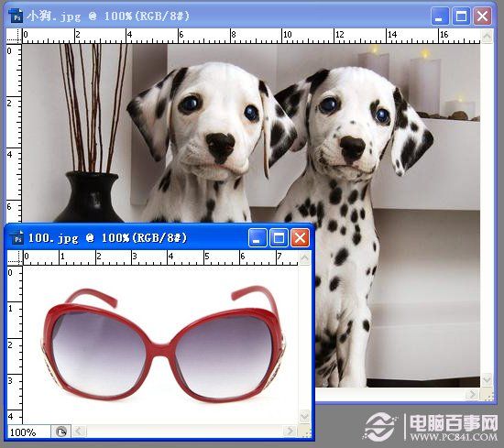Maximize the 小狗.jpg document window
Image resolution: width=504 pixels, height=448 pixels.
point(461,16)
